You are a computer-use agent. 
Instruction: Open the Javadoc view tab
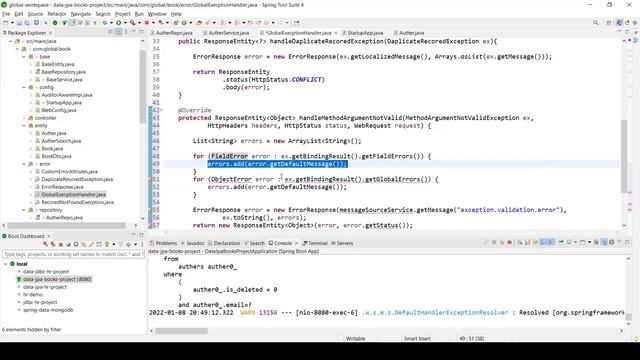point(195,243)
